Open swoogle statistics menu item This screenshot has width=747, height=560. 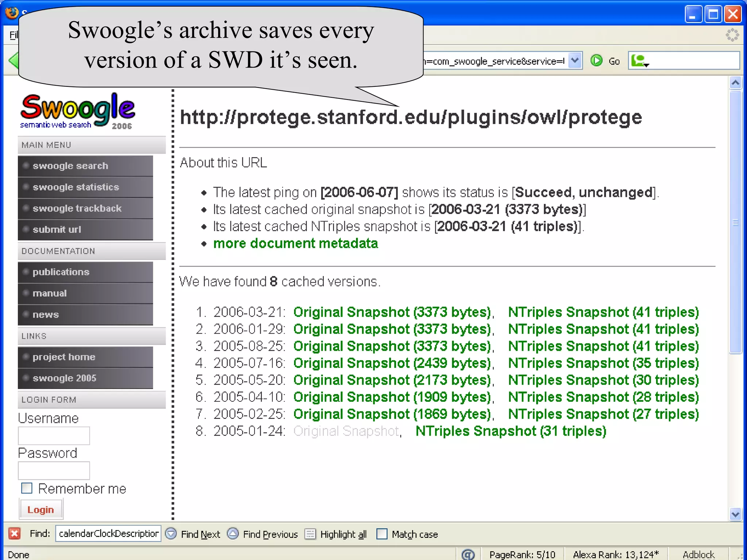pos(76,187)
